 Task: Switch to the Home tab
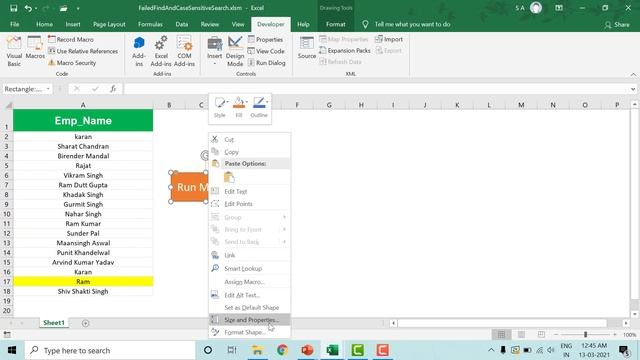[44, 24]
